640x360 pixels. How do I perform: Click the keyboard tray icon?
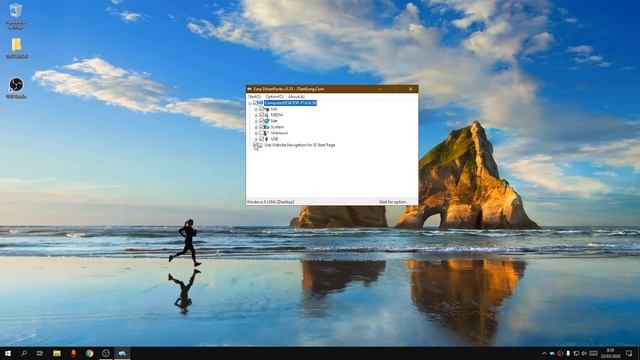593,353
